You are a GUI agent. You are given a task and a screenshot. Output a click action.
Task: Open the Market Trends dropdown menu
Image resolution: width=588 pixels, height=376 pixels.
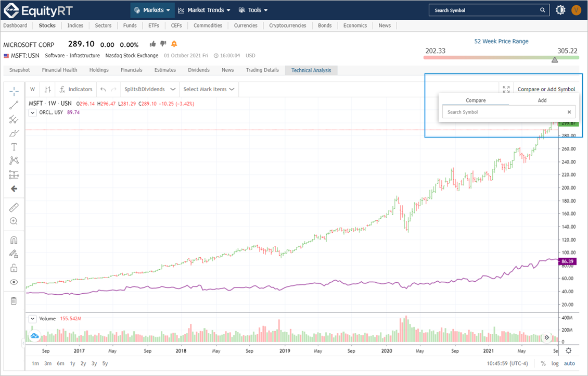point(204,10)
